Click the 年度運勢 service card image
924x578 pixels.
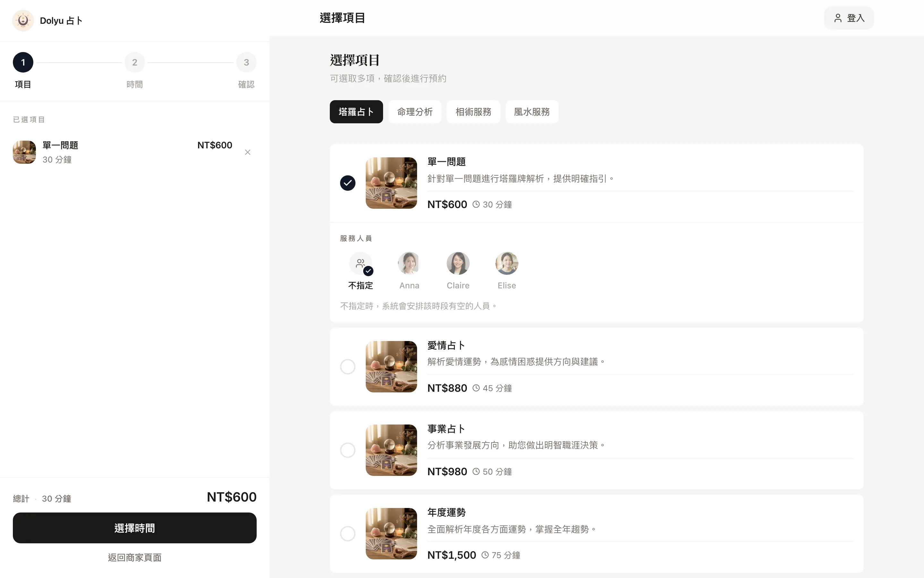coord(391,533)
